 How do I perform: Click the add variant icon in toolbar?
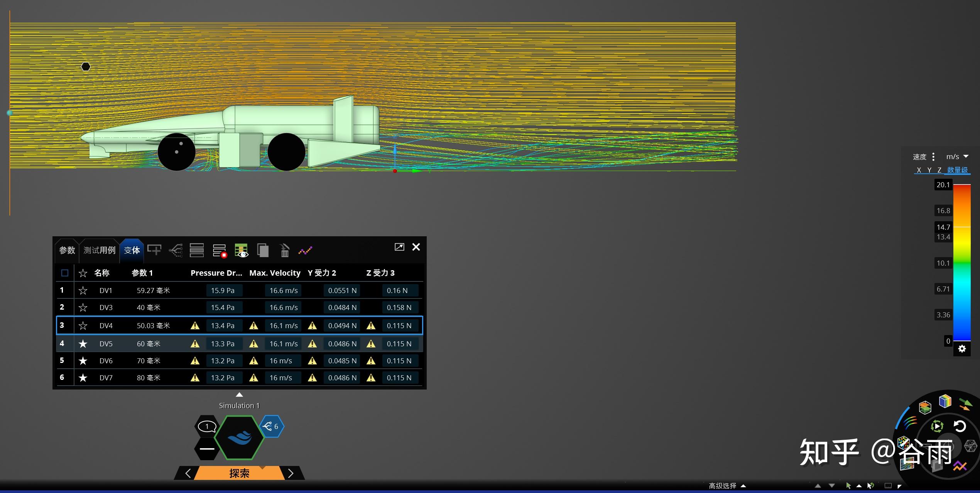point(155,250)
